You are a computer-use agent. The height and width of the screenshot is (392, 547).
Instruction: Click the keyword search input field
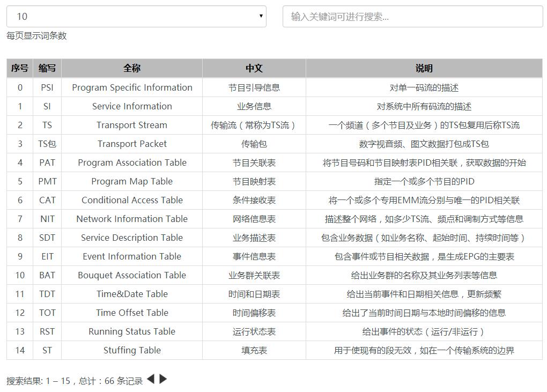[x=412, y=17]
